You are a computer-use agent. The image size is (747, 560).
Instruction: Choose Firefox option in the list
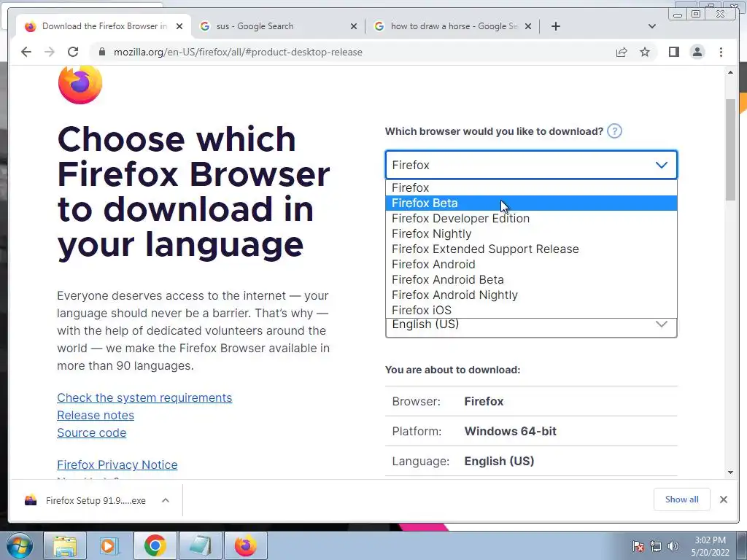(x=531, y=187)
